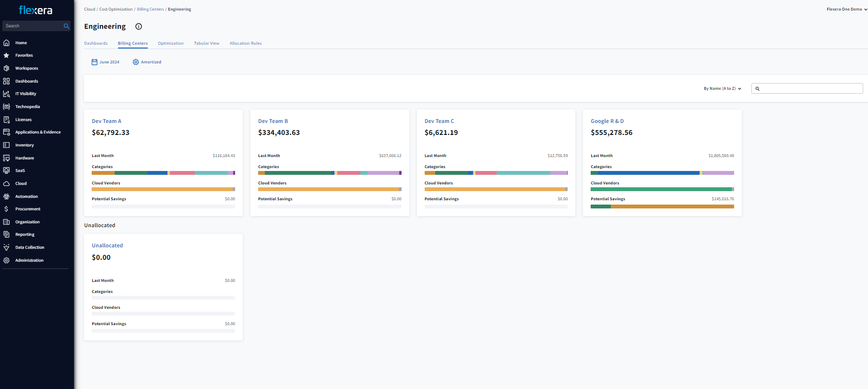Open Administration gear in sidebar
868x389 pixels.
7,260
